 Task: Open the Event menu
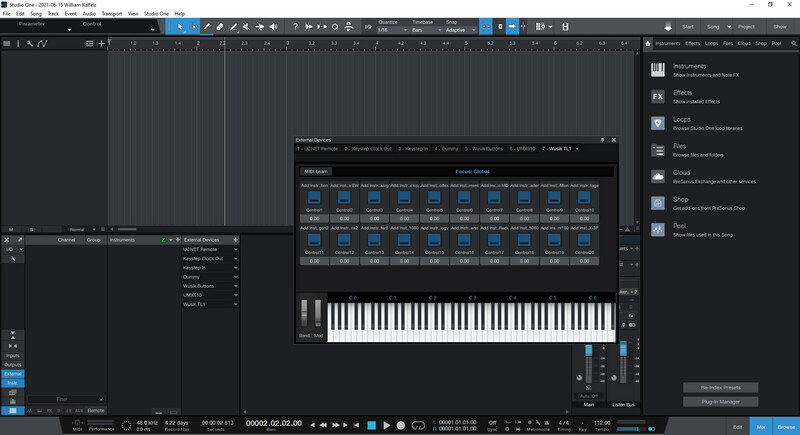click(x=70, y=14)
